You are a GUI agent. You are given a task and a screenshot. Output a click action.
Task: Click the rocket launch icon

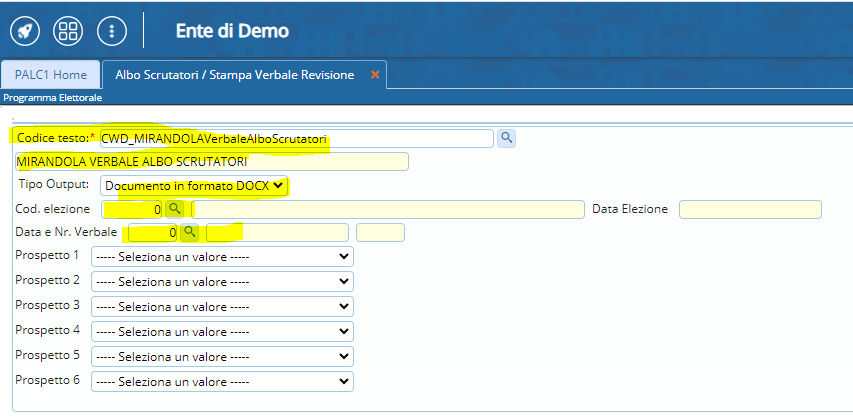click(x=24, y=30)
